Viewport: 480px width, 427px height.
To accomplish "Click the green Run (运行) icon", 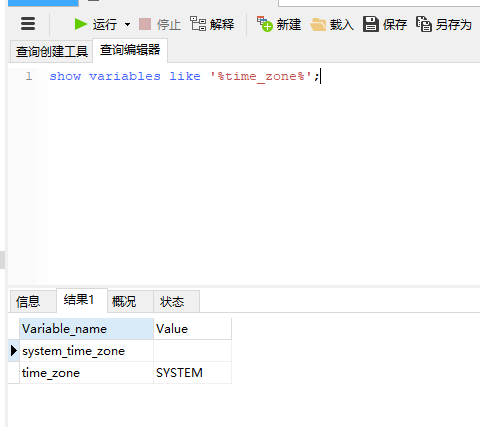I will coord(80,24).
